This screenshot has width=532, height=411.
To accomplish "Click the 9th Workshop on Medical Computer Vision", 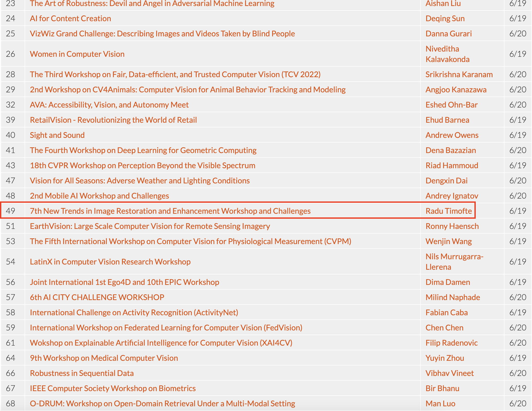I will [x=104, y=358].
